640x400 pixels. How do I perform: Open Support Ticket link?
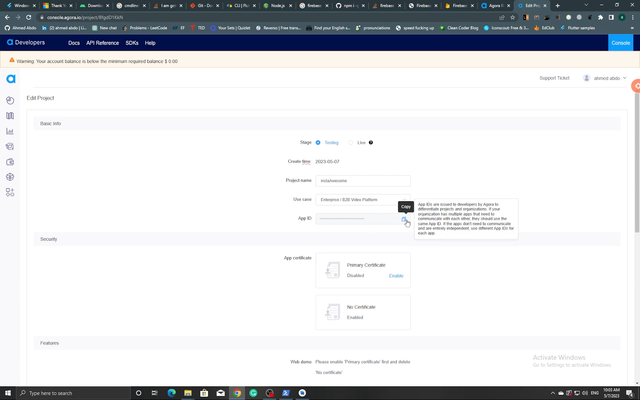554,78
